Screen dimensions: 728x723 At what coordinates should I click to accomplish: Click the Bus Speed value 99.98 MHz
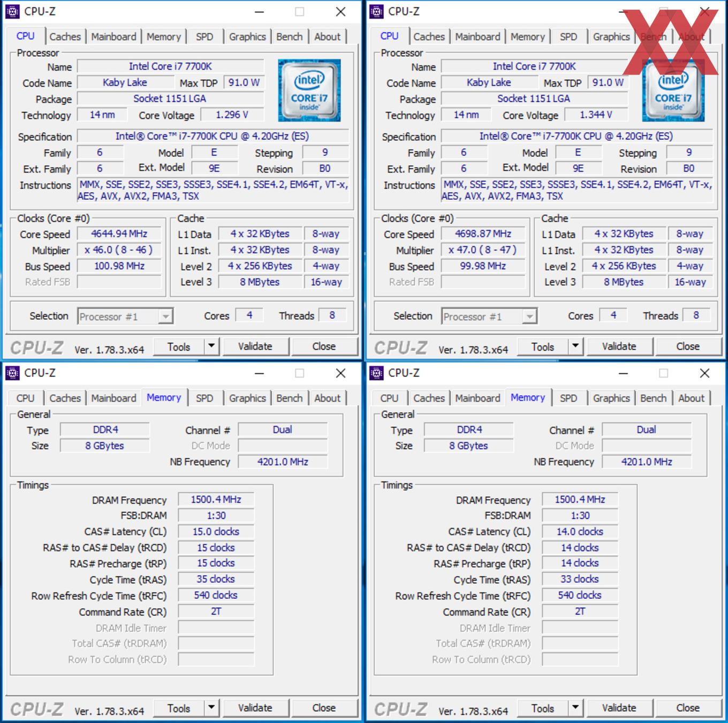[483, 266]
